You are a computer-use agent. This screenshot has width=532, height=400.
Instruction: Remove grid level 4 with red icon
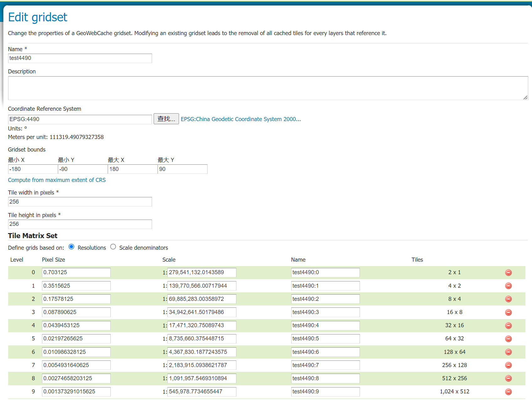pos(508,326)
